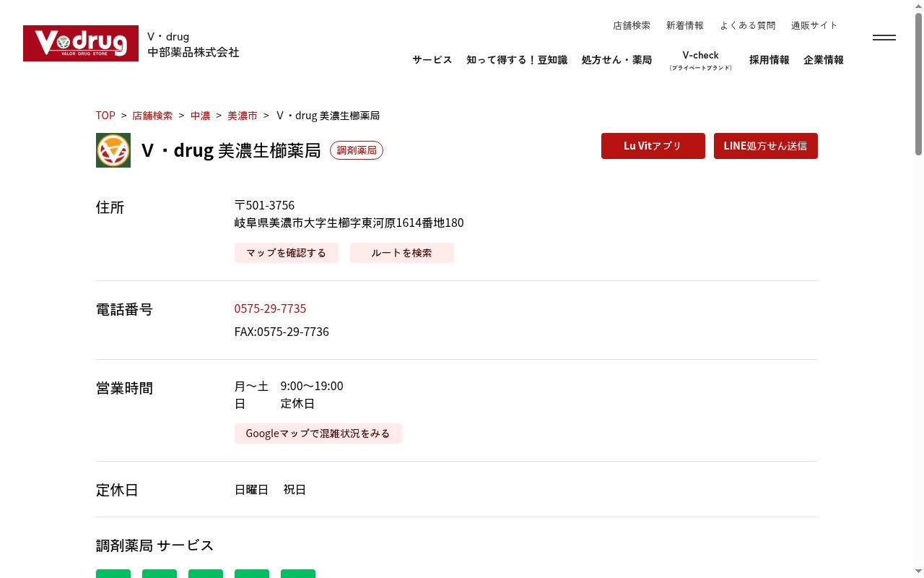Call phone number 0575-29-7735 link
This screenshot has height=578, width=924.
click(270, 309)
